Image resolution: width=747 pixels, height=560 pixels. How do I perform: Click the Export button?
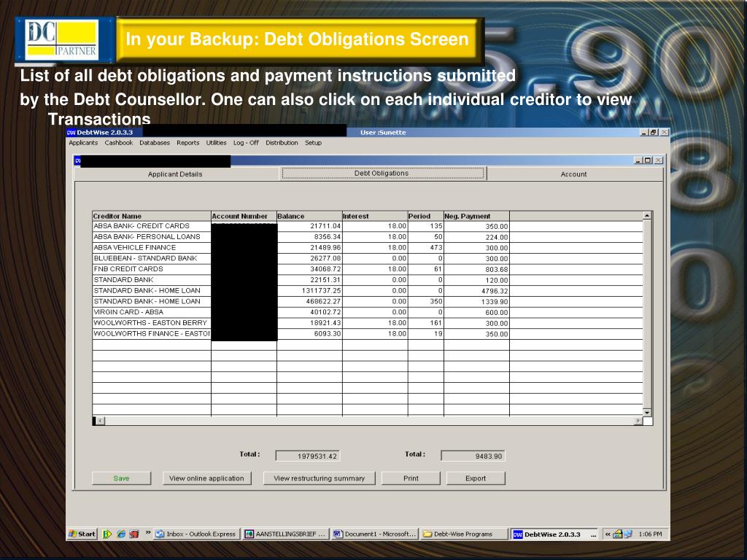476,478
